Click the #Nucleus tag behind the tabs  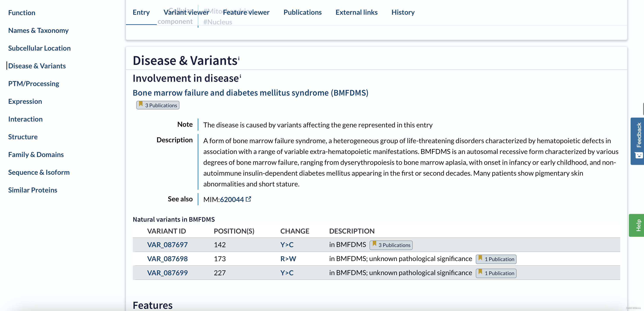217,22
